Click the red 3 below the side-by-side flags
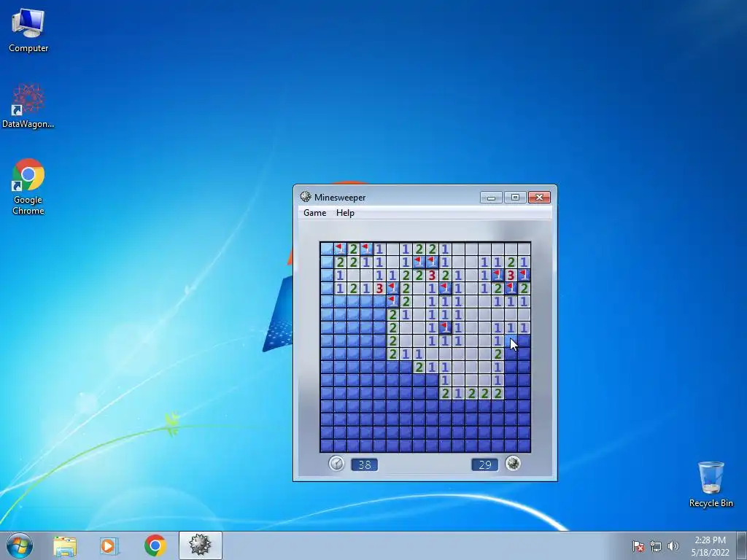Viewport: 747px width, 560px height. [432, 275]
